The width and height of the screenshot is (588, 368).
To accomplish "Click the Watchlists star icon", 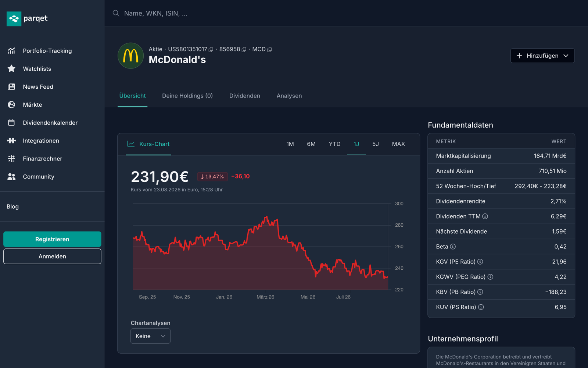I will click(11, 68).
